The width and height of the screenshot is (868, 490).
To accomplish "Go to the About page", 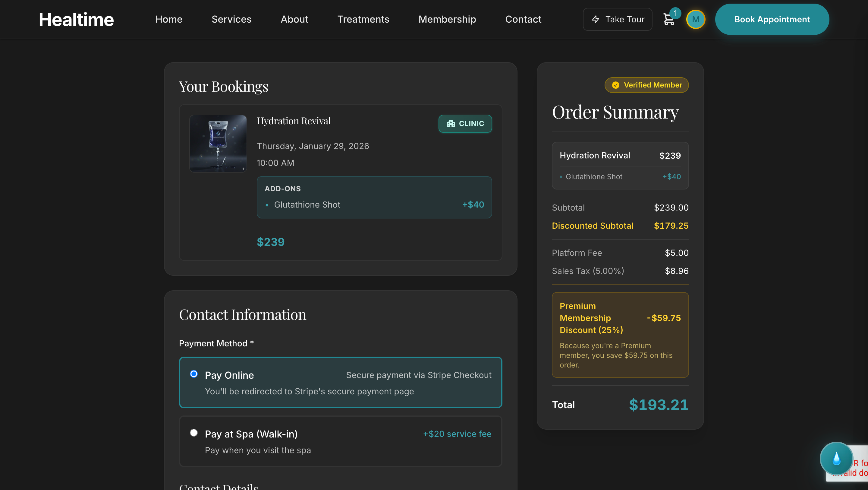I will pos(294,19).
